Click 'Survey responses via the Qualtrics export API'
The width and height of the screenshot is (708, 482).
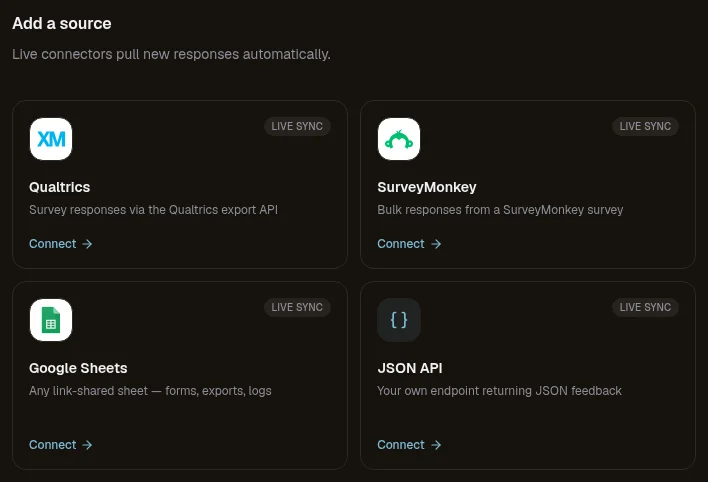pyautogui.click(x=154, y=210)
